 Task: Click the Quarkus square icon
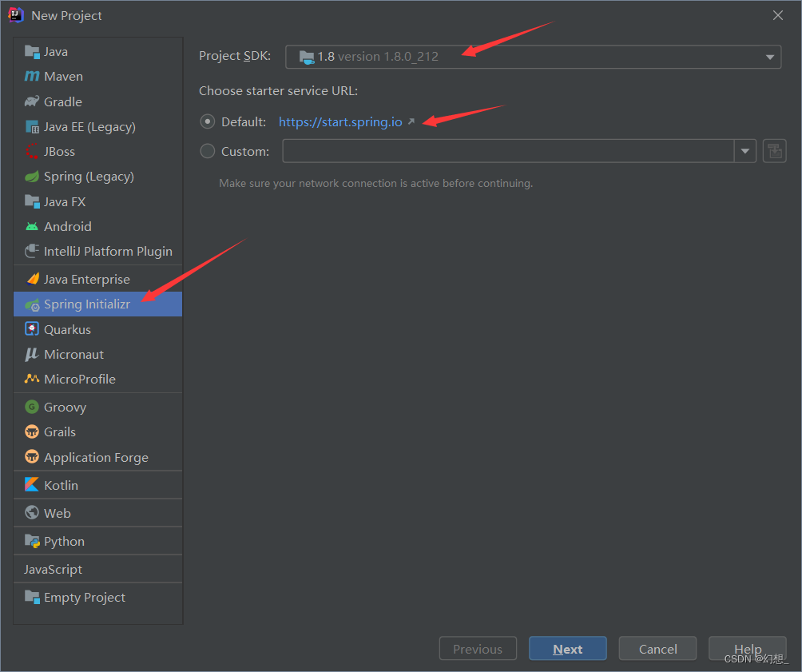tap(32, 329)
